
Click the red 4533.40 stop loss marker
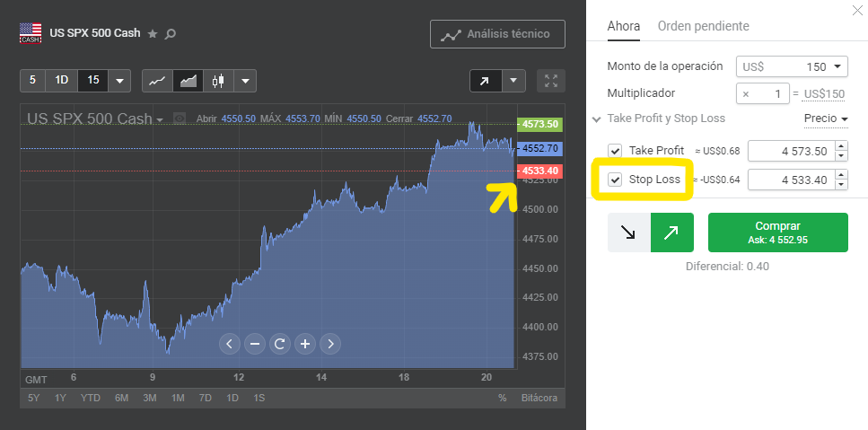539,171
